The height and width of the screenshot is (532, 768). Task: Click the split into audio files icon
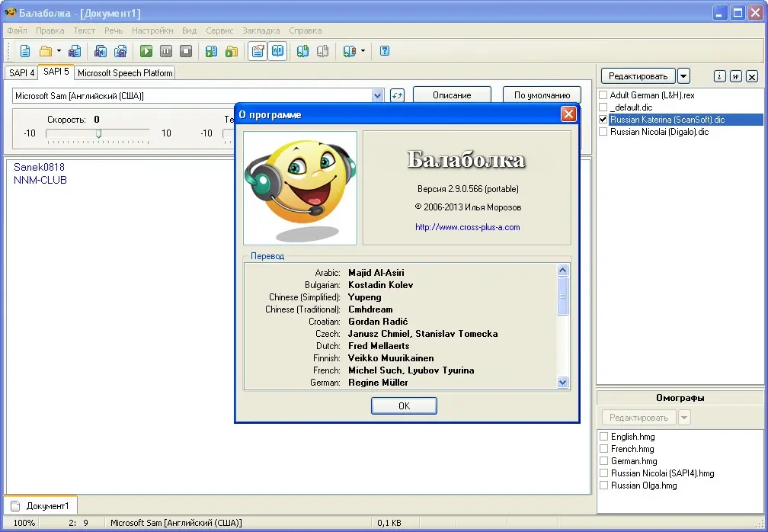120,51
